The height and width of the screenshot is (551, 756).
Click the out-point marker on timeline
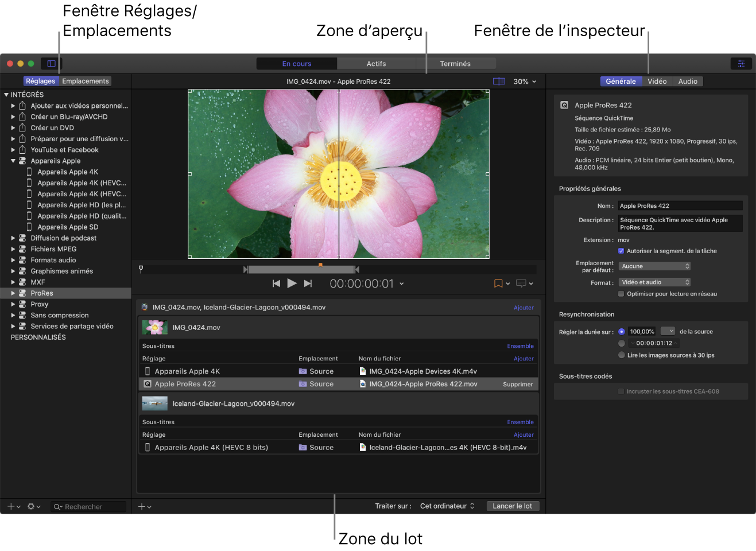(x=356, y=270)
